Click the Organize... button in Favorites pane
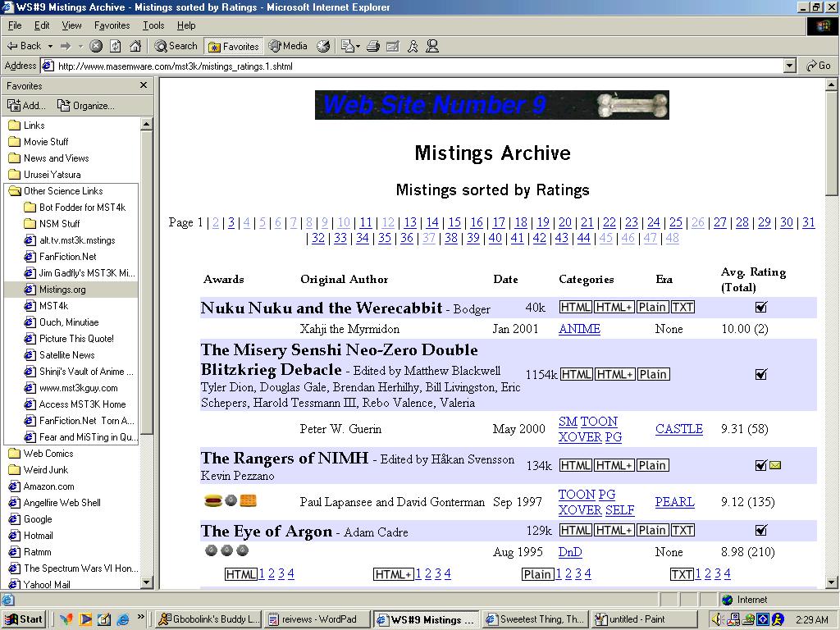 click(x=86, y=105)
